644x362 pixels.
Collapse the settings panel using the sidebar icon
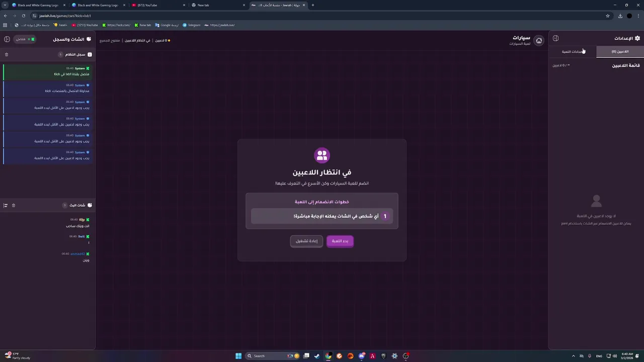click(555, 38)
